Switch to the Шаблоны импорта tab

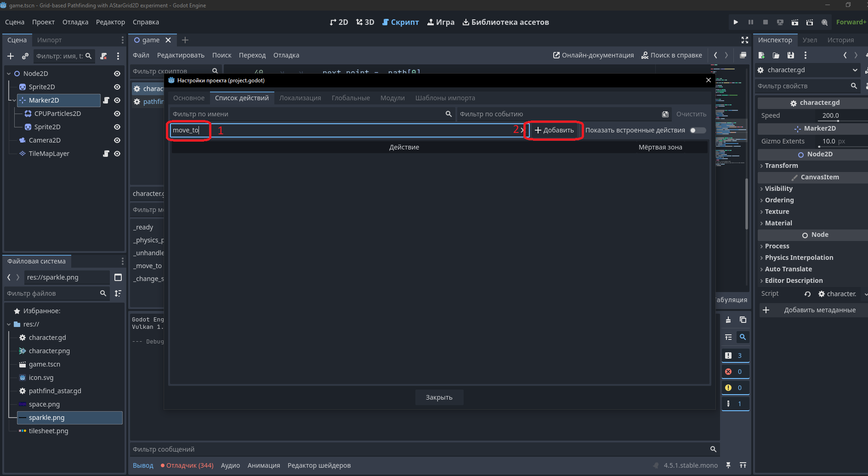tap(445, 98)
